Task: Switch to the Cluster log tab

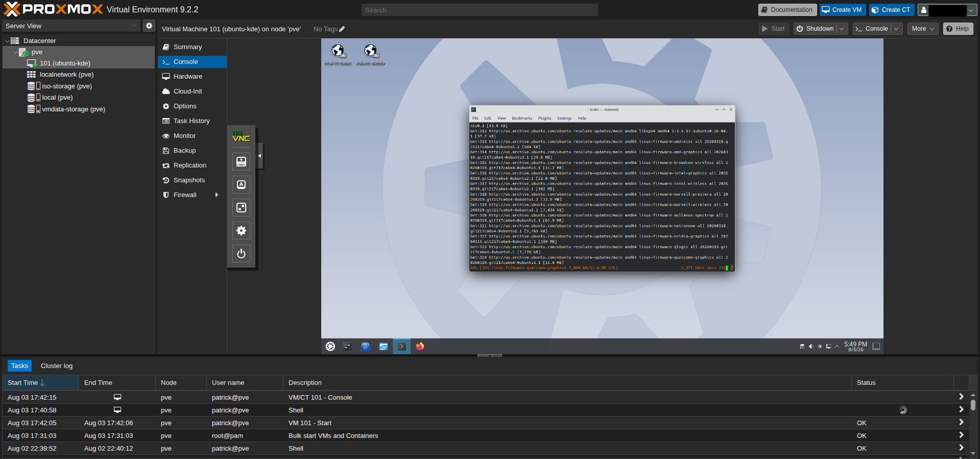Action: tap(56, 366)
